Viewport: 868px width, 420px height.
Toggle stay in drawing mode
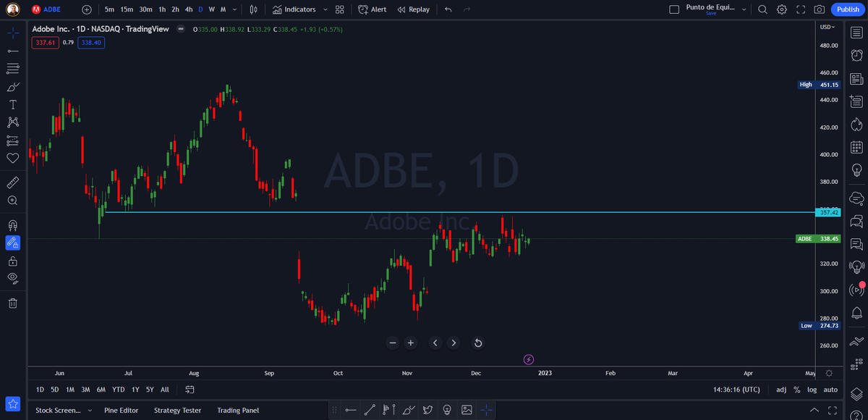(13, 243)
